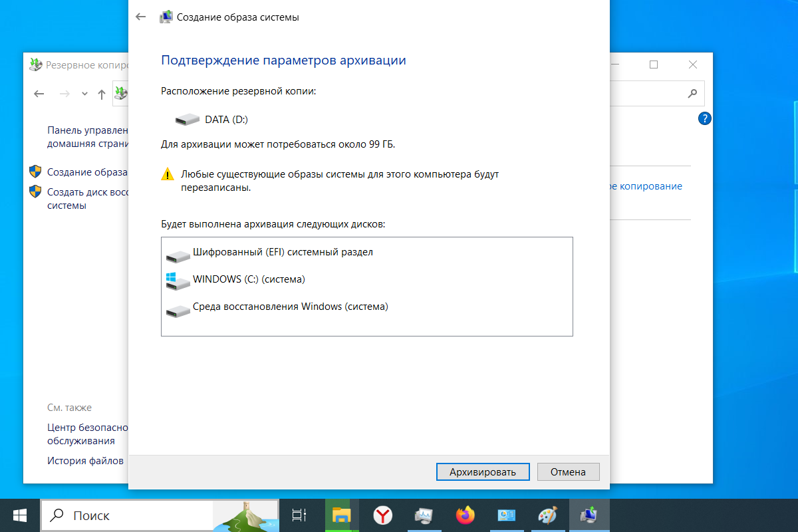Click the system image wizard title icon
The width and height of the screenshot is (798, 532).
tap(166, 17)
